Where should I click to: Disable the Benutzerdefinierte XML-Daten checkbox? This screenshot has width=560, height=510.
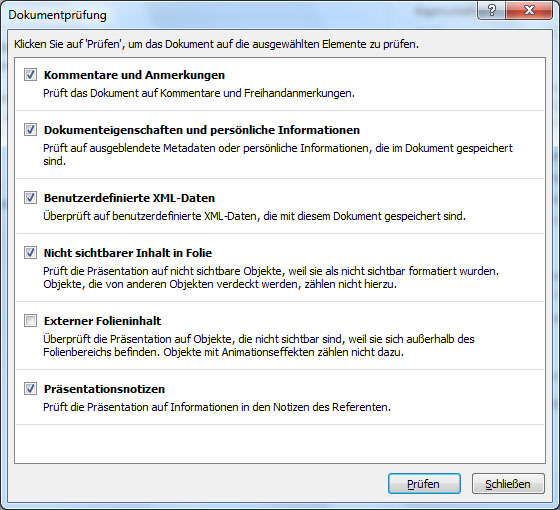click(x=30, y=197)
